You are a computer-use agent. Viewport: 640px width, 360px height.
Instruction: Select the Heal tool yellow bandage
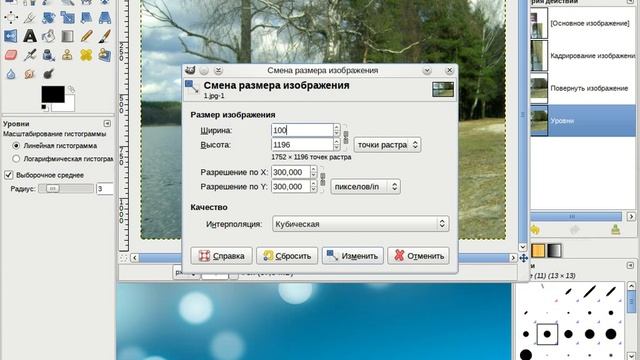point(86,55)
